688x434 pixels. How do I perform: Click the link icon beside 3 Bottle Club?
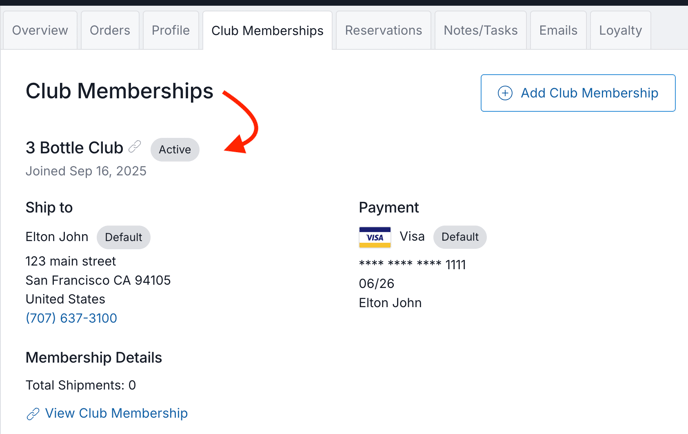click(x=135, y=147)
